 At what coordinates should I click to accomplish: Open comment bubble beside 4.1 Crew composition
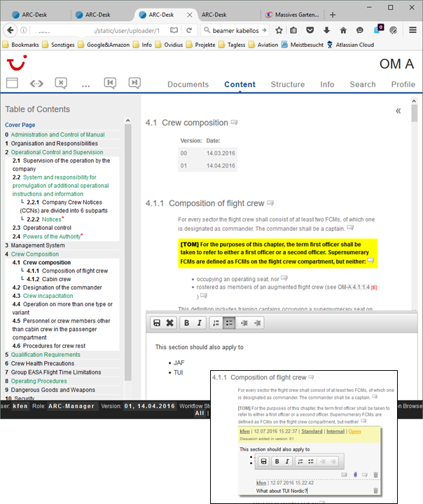tap(234, 123)
